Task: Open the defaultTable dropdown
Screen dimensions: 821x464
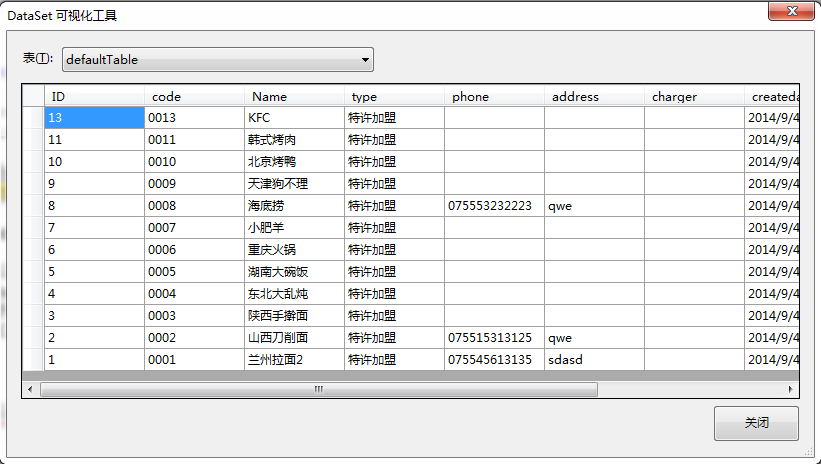Action: click(x=218, y=60)
